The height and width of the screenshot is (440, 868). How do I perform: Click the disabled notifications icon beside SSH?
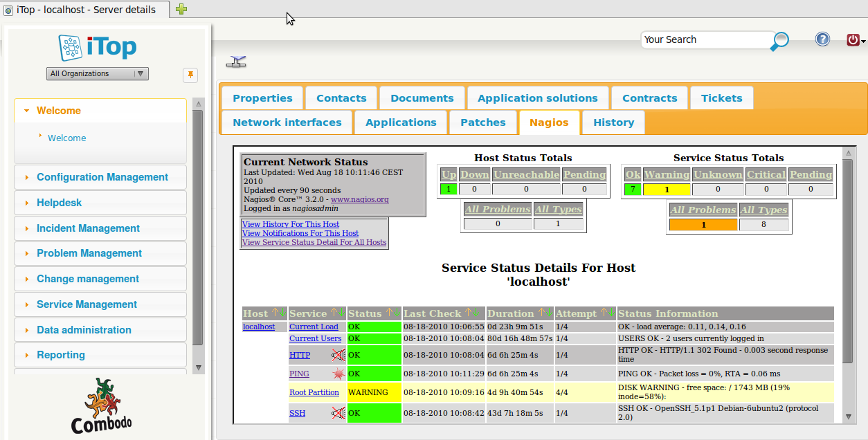pyautogui.click(x=338, y=414)
